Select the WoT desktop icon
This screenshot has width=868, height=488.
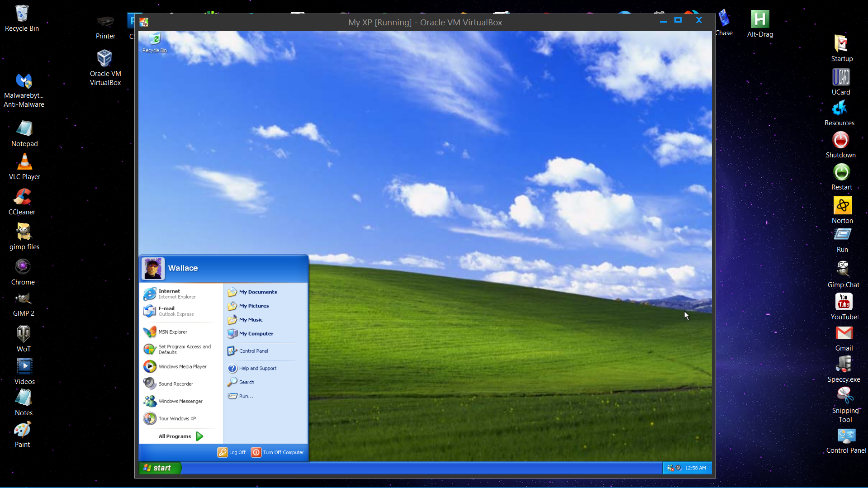(24, 339)
